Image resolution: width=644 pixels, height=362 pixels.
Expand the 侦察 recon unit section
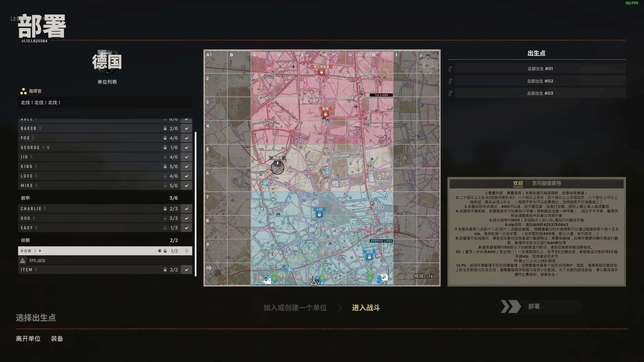click(25, 240)
